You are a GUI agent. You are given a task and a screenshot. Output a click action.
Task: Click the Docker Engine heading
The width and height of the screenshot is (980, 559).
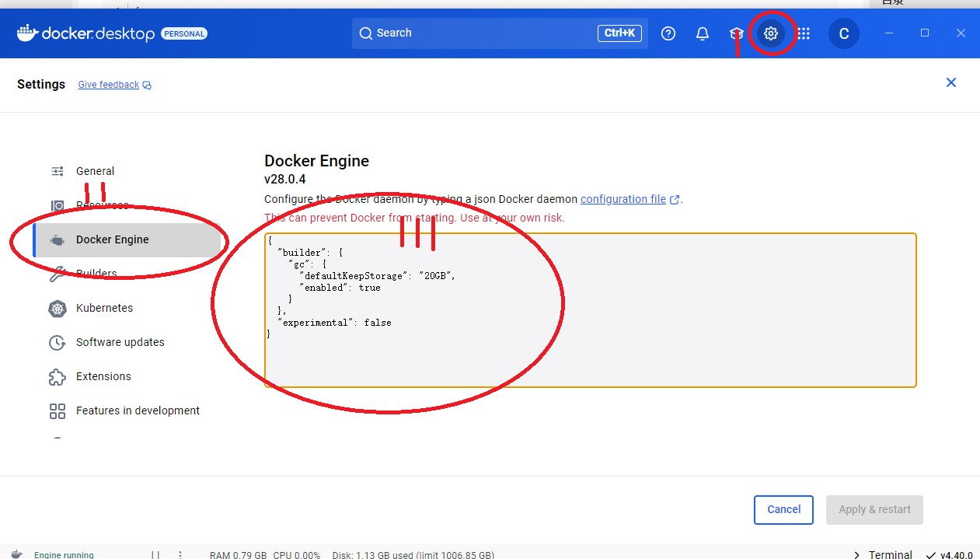coord(316,161)
